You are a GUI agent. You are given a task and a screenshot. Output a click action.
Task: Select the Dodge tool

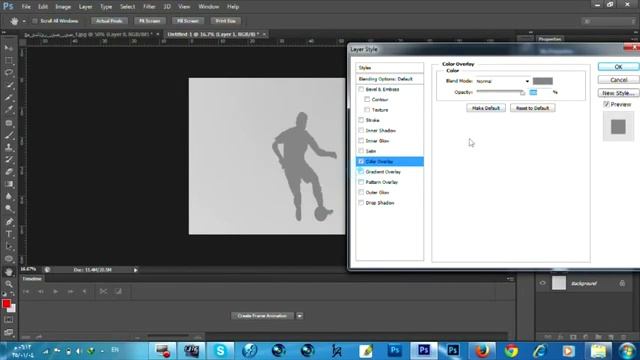[x=9, y=209]
